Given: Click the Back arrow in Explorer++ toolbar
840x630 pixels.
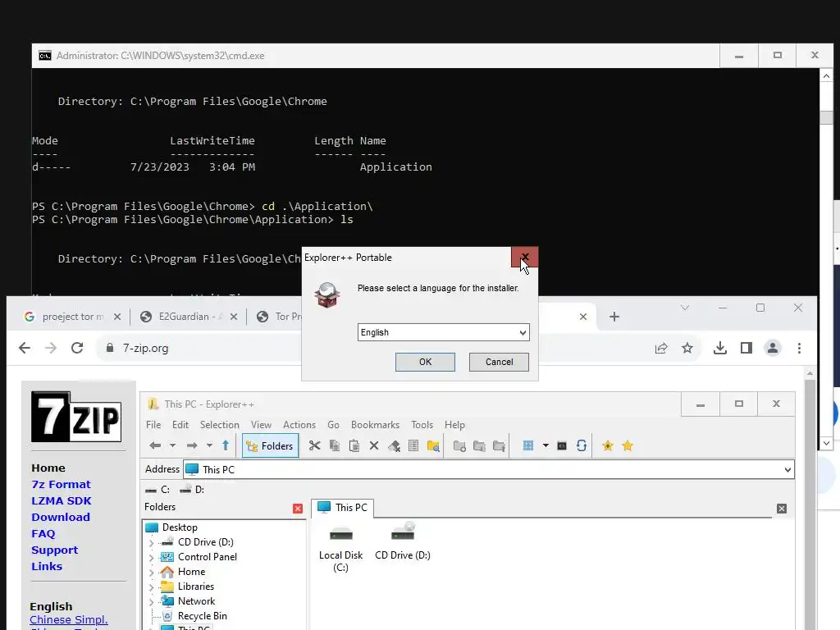Looking at the screenshot, I should point(155,445).
